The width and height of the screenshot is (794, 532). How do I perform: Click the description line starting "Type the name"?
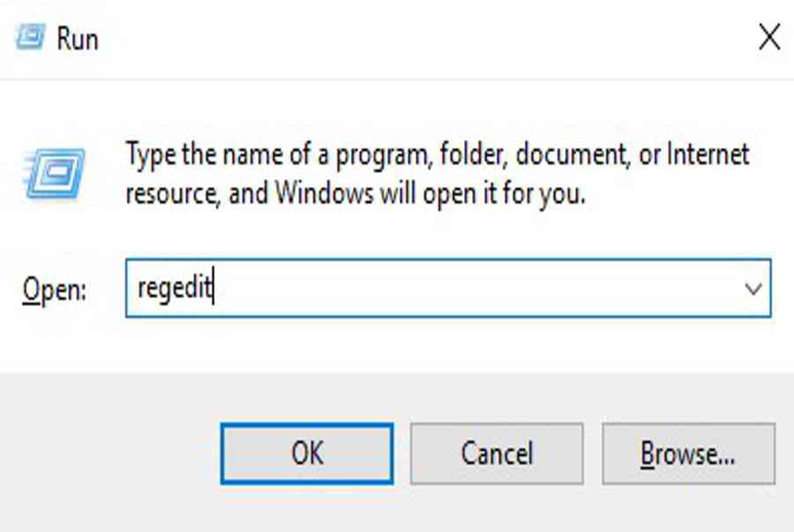click(x=438, y=154)
